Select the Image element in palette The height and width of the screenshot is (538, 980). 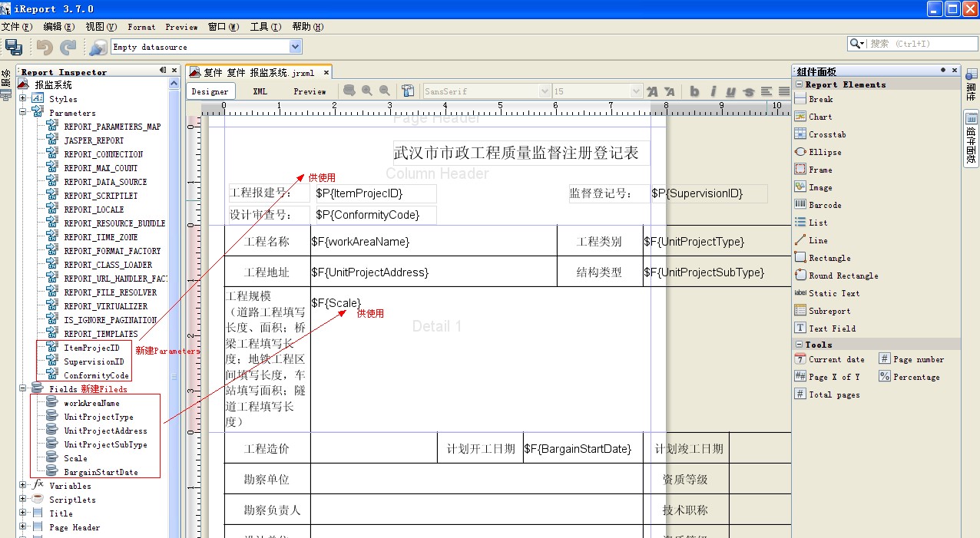click(x=813, y=187)
